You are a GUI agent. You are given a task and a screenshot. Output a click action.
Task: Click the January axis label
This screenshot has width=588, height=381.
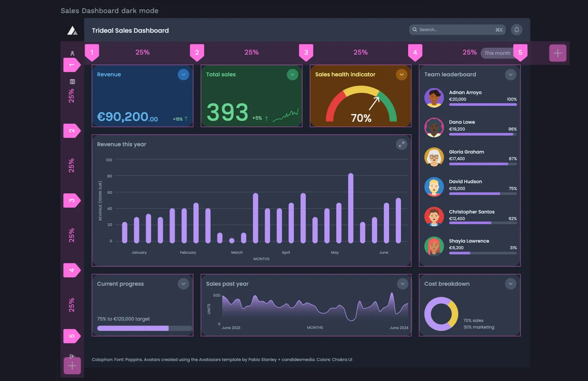click(x=139, y=252)
